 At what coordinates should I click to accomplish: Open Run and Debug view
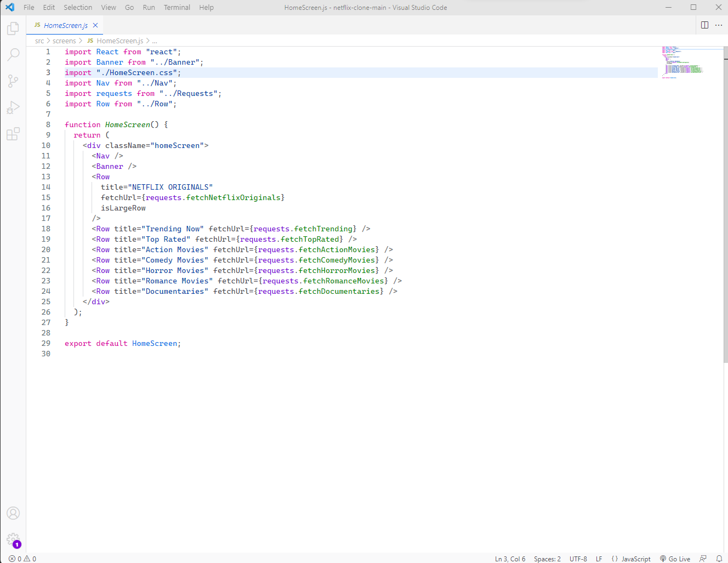[x=13, y=107]
